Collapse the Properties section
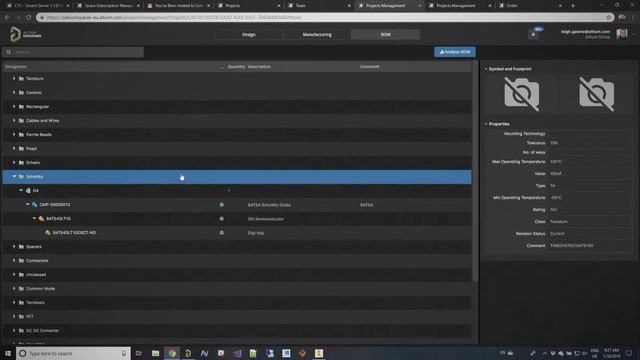Screen dimensions: 640x360 tap(486, 124)
